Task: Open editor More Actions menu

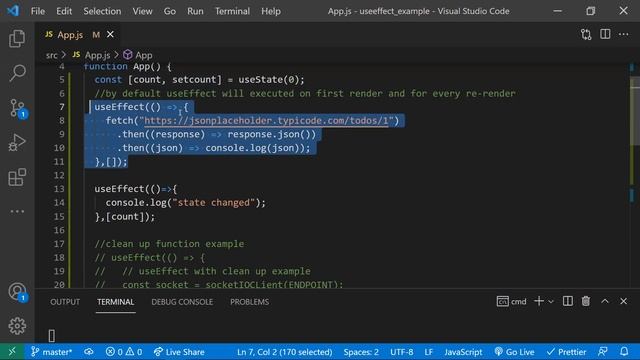Action: coord(624,34)
